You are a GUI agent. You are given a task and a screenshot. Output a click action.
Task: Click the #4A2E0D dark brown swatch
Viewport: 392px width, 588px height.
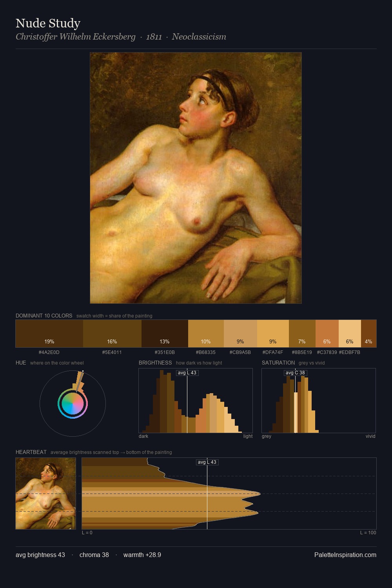click(x=49, y=334)
